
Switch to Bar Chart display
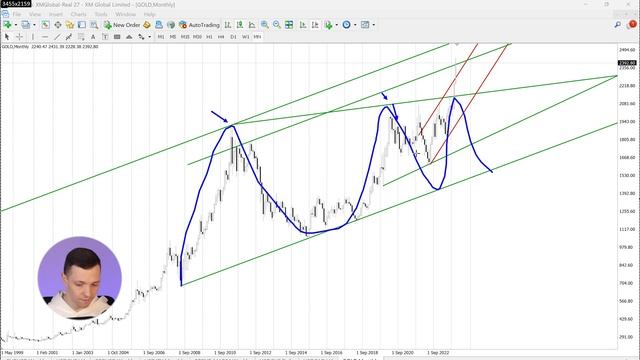point(228,25)
